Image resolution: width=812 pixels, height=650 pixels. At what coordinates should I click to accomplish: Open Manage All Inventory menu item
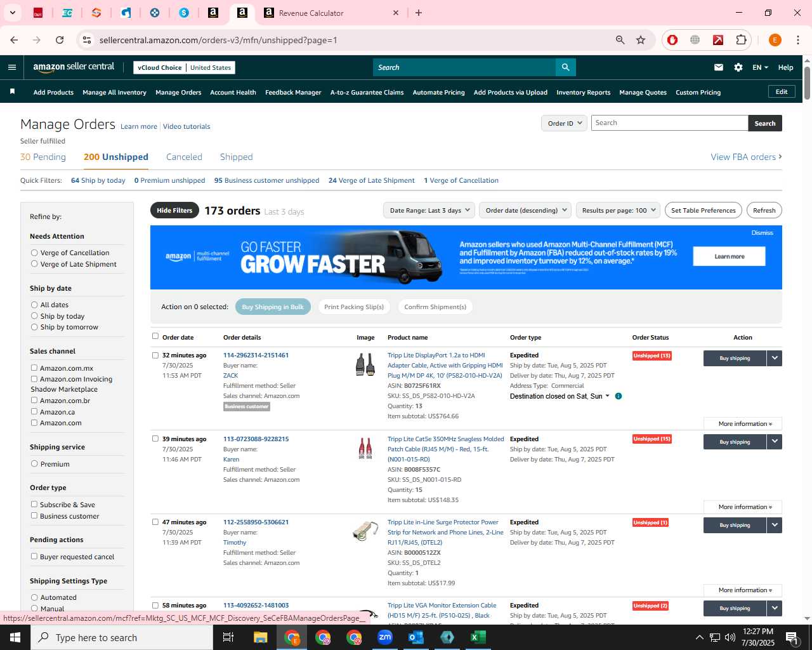114,92
